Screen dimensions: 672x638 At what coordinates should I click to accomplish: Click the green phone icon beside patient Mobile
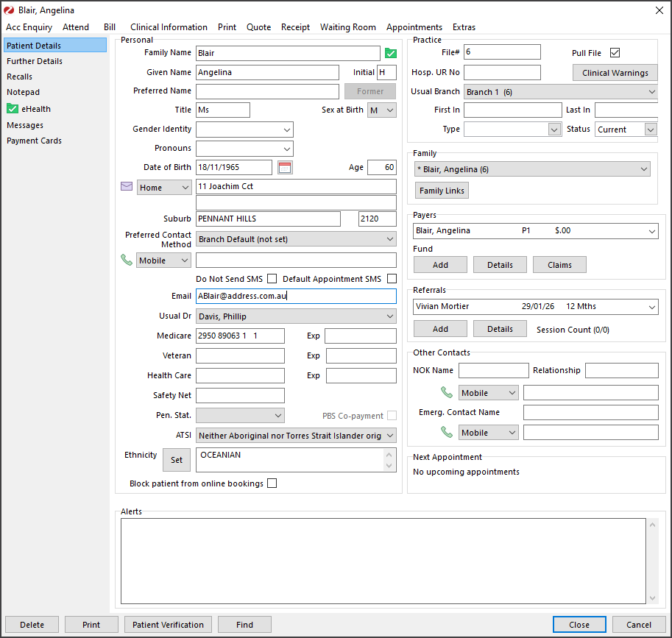click(127, 260)
